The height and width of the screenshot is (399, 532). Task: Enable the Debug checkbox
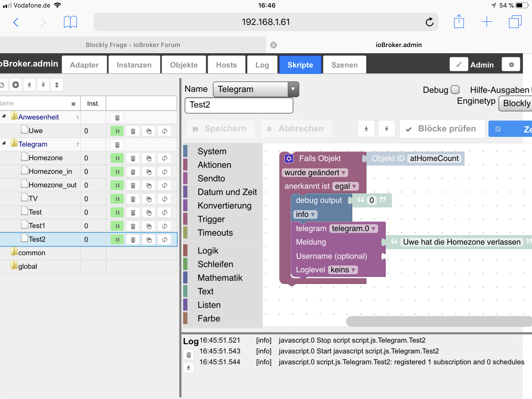(x=455, y=90)
